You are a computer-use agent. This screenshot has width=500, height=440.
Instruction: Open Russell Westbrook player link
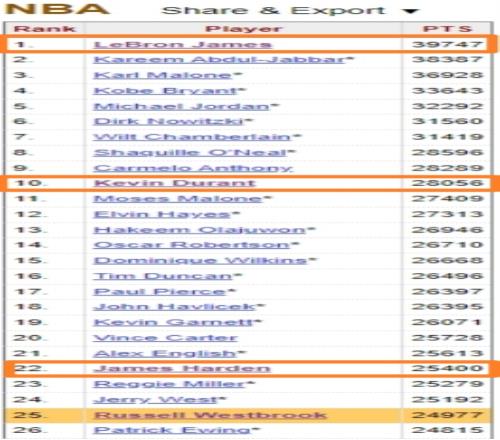[x=210, y=415]
